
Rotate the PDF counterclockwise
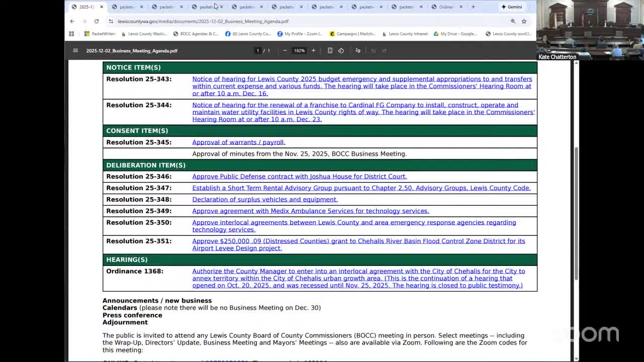coord(341,50)
